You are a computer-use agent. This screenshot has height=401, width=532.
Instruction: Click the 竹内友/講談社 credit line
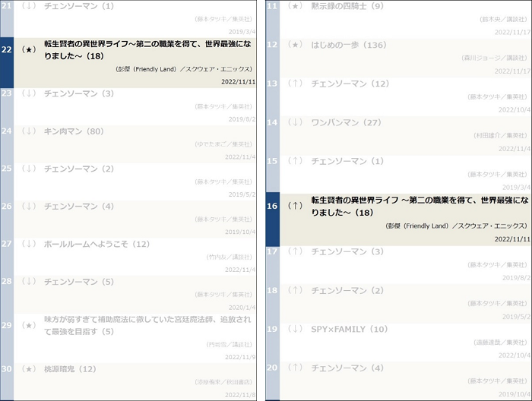[229, 257]
